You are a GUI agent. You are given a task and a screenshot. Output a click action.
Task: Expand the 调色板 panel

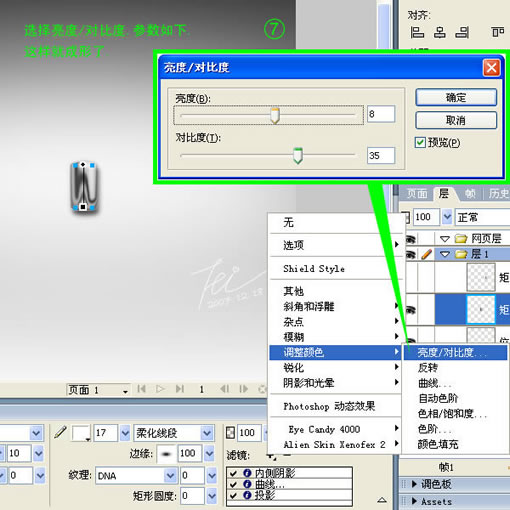coord(414,484)
